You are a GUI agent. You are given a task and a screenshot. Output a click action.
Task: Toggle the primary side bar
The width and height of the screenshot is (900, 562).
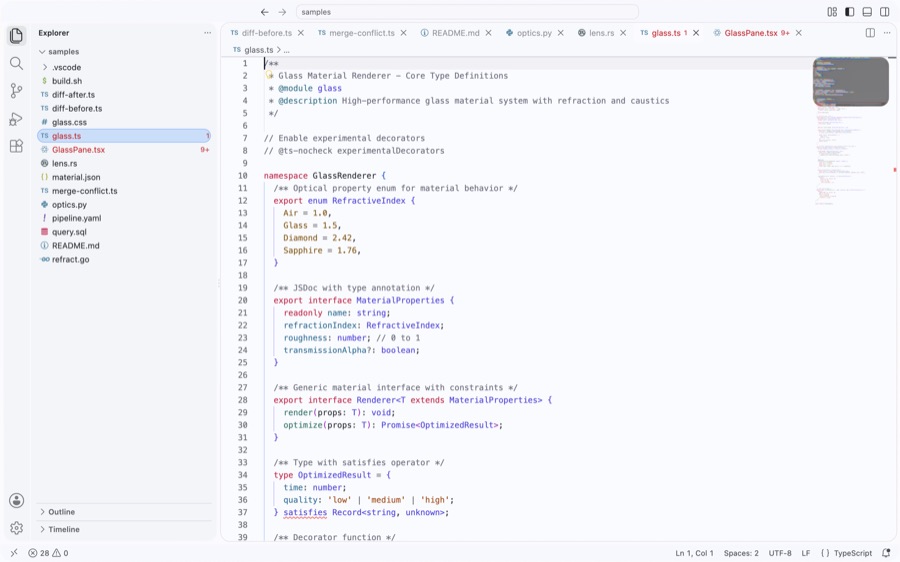click(x=849, y=11)
